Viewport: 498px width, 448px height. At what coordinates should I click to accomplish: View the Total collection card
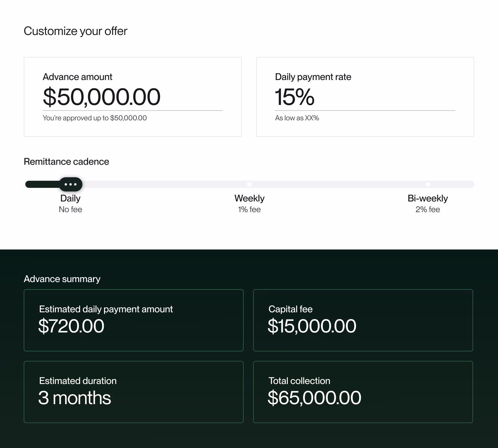[x=363, y=392]
